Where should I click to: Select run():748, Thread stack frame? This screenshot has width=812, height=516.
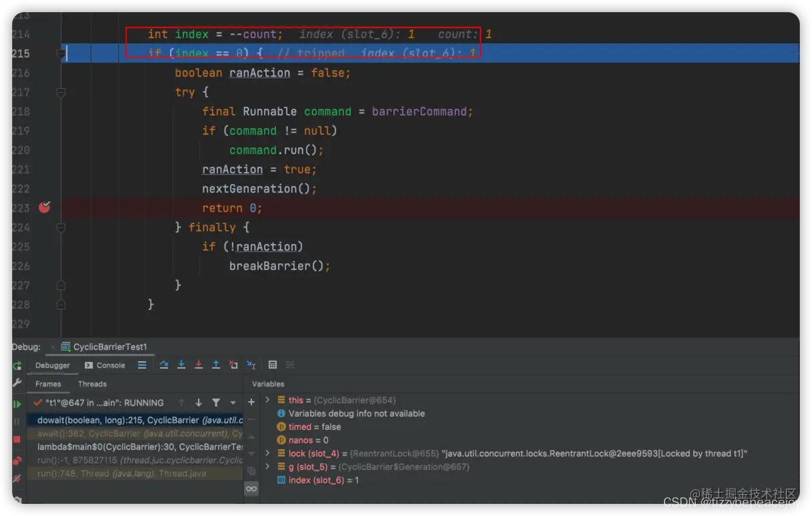click(x=135, y=473)
